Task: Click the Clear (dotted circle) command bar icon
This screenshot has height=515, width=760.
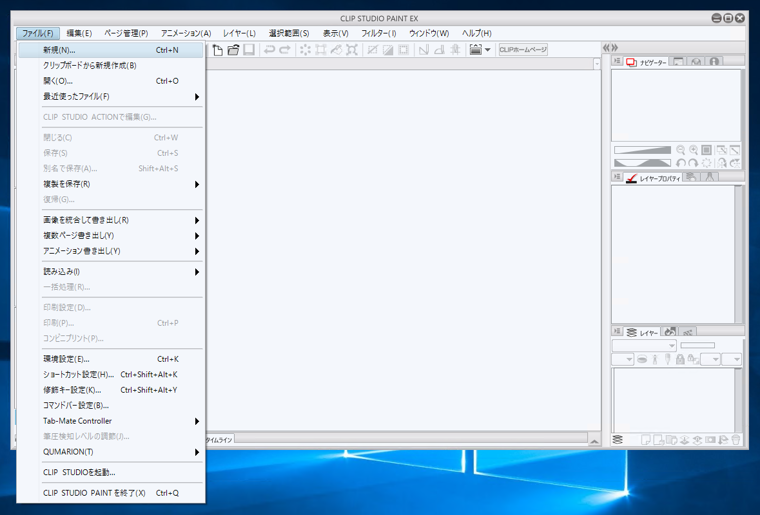Action: coord(305,49)
